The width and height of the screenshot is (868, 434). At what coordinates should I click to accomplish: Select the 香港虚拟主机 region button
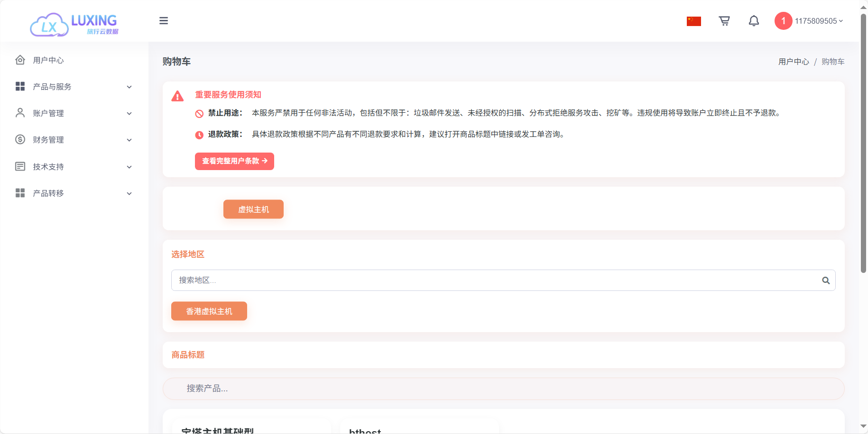[209, 311]
